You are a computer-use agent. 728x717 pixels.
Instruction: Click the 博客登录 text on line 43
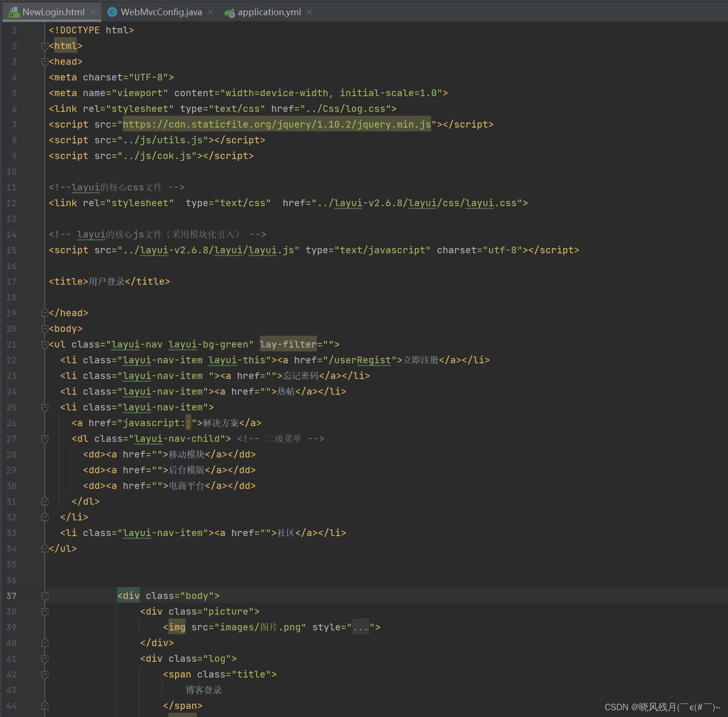pos(204,690)
